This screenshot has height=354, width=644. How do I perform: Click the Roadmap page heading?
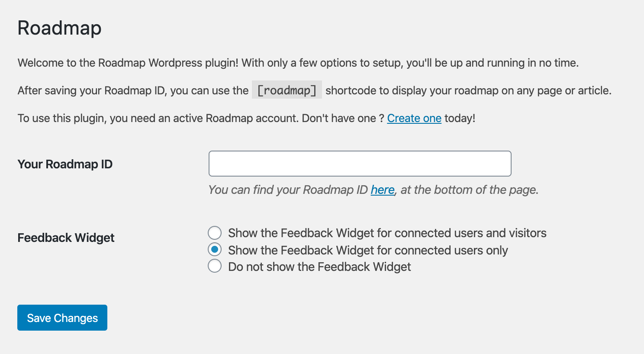(60, 28)
